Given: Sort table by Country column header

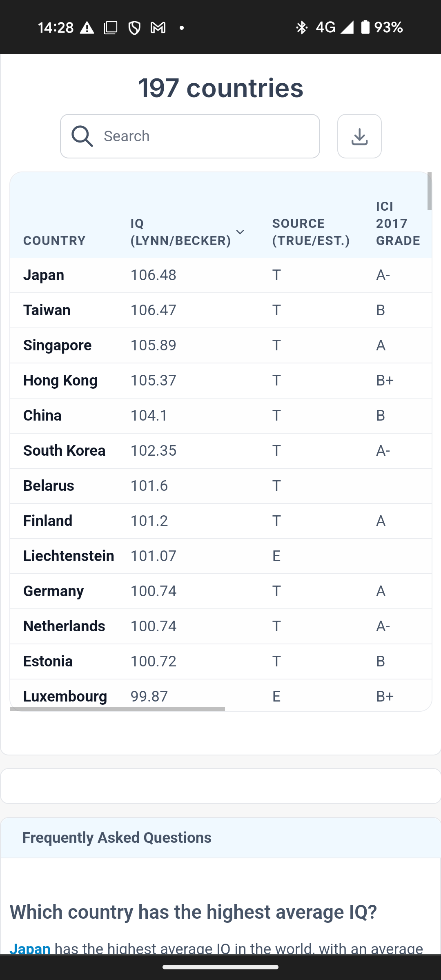Looking at the screenshot, I should click(x=54, y=241).
